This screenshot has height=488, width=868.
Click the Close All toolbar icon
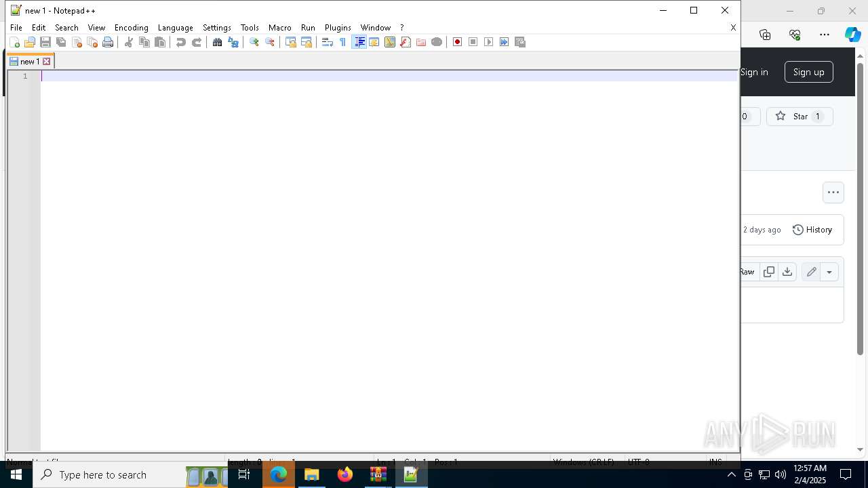[x=92, y=42]
